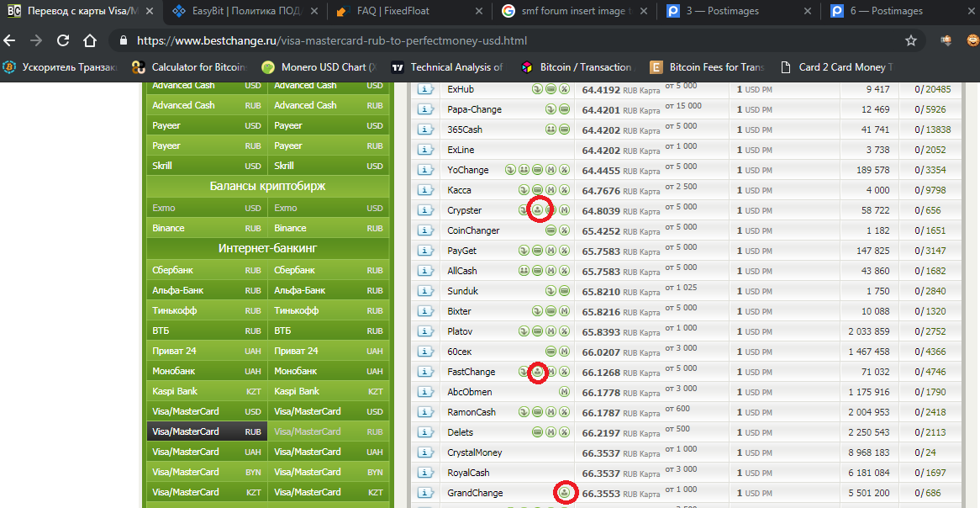Open info icon for YoChange row
Viewport: 980px width, 508px height.
[x=425, y=170]
